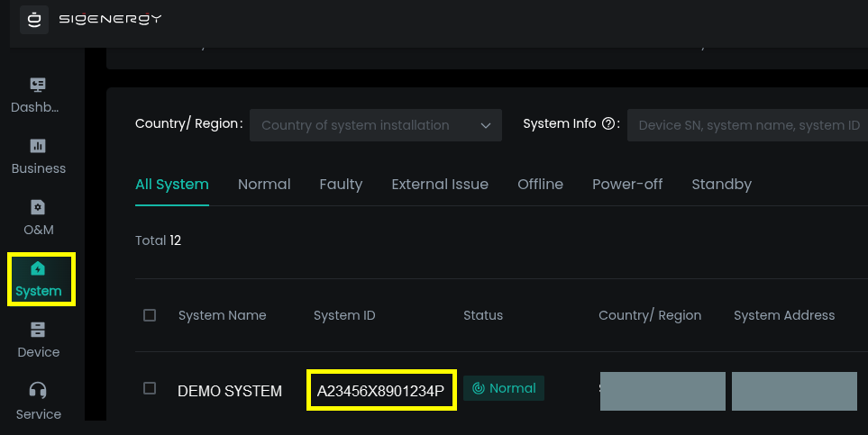Viewport: 868px width, 435px height.
Task: Tick the select-all checkbox in table header
Action: pyautogui.click(x=150, y=315)
